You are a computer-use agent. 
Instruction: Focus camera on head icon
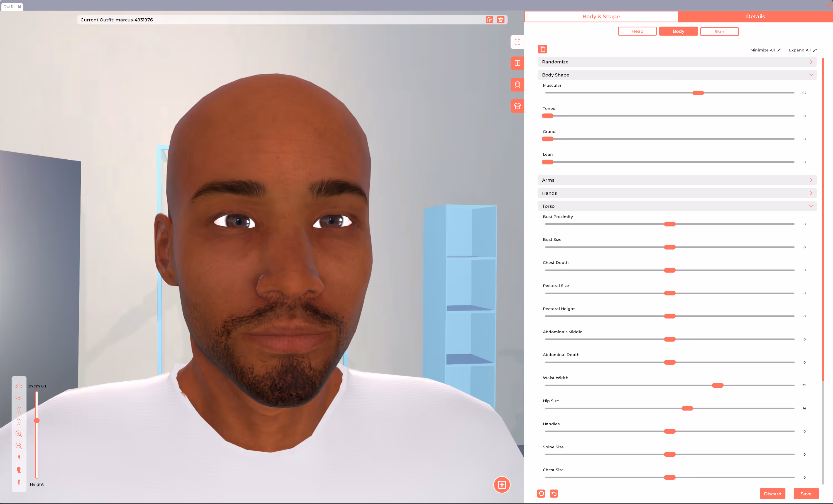[19, 470]
